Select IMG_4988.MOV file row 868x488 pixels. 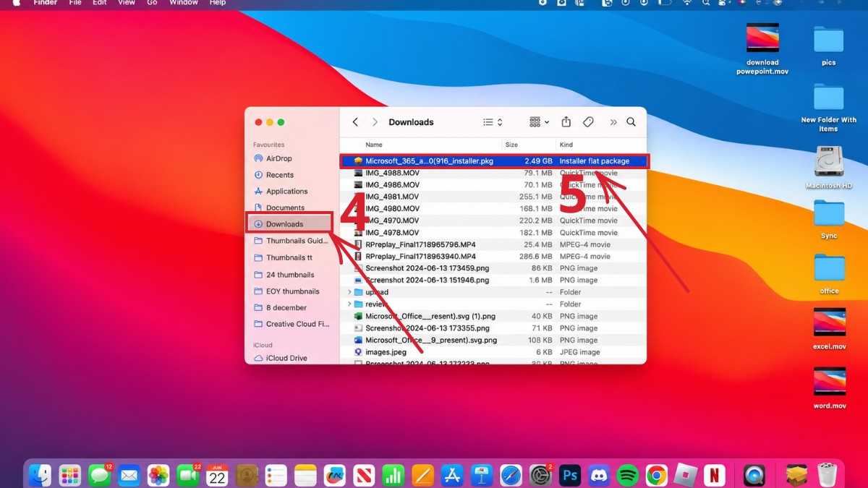494,173
